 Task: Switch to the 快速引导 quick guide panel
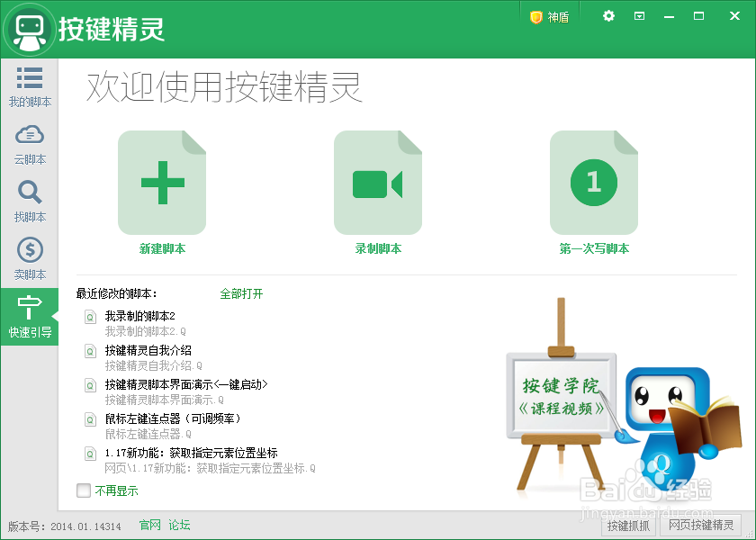tap(30, 316)
